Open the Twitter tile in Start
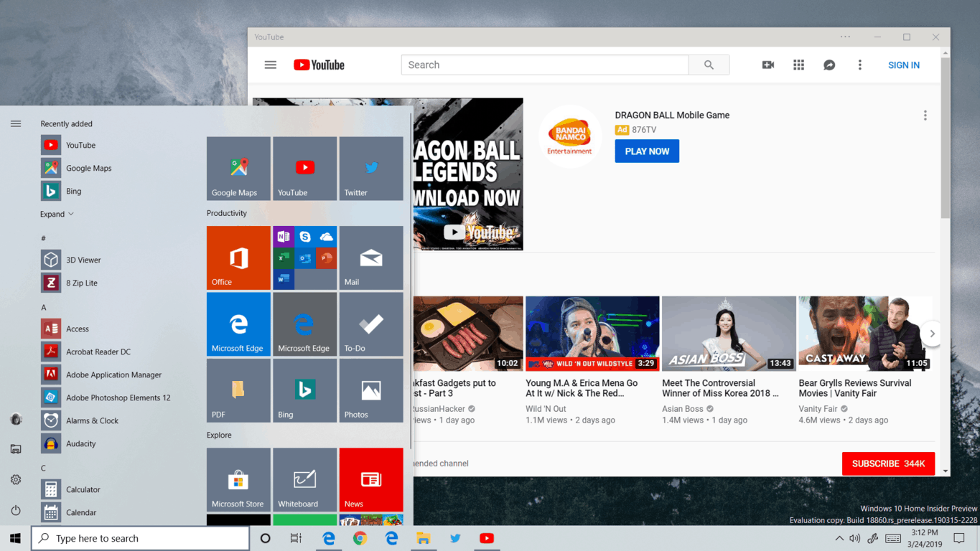This screenshot has height=551, width=980. [371, 169]
